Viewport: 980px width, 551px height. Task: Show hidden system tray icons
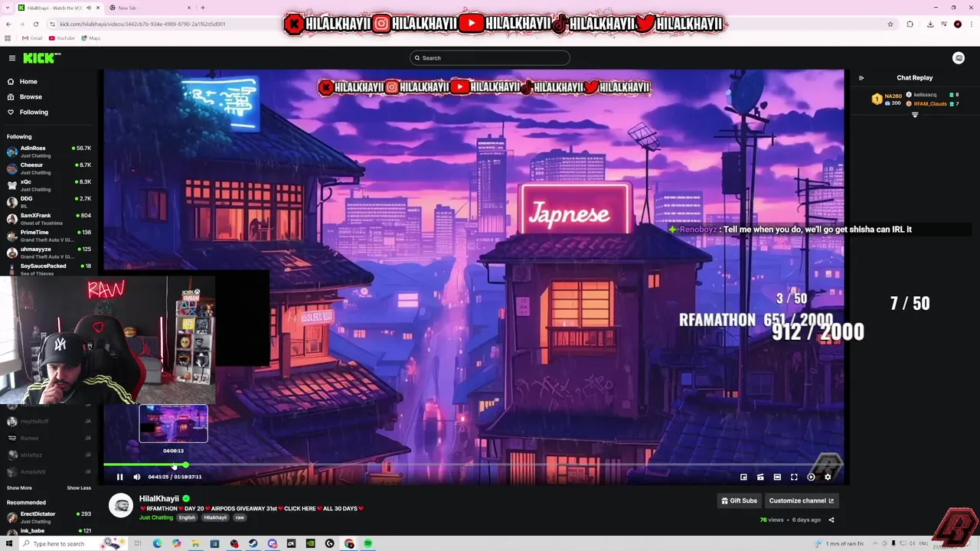(x=874, y=543)
